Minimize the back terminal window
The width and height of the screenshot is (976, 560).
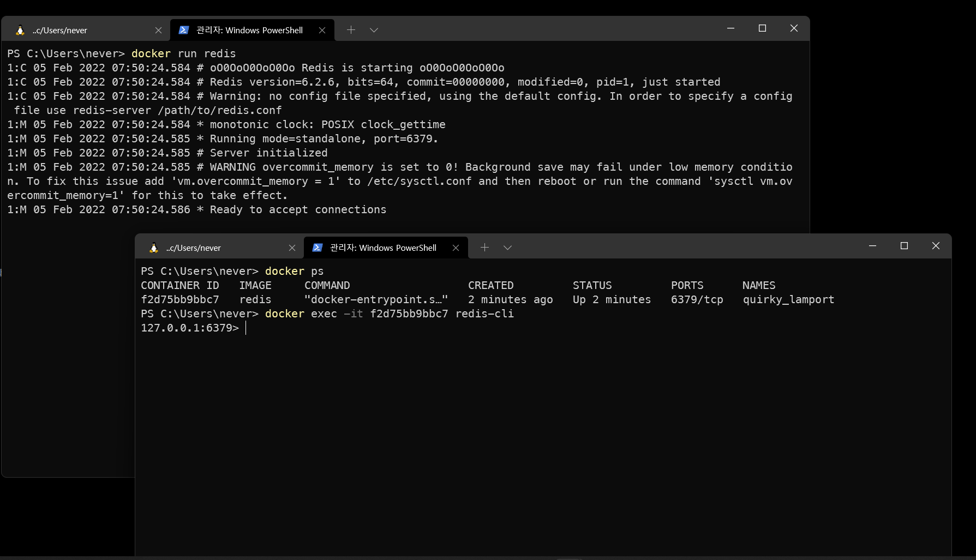(x=730, y=28)
